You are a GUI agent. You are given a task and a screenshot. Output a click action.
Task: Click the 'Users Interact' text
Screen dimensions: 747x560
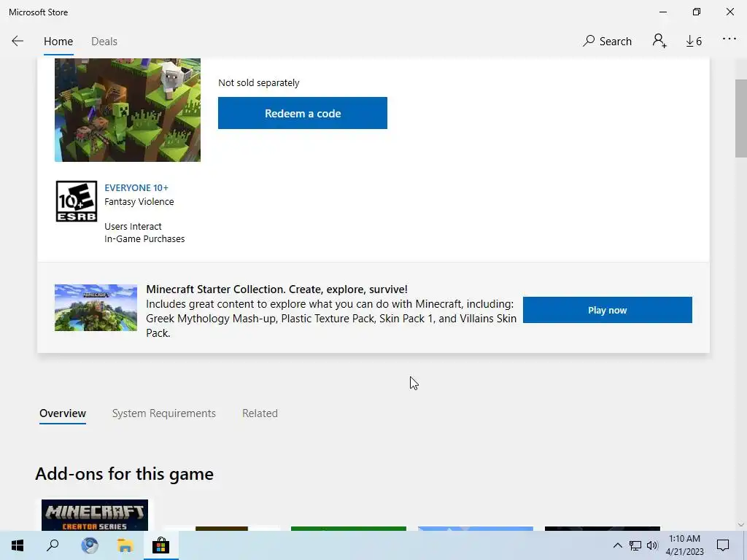point(133,226)
